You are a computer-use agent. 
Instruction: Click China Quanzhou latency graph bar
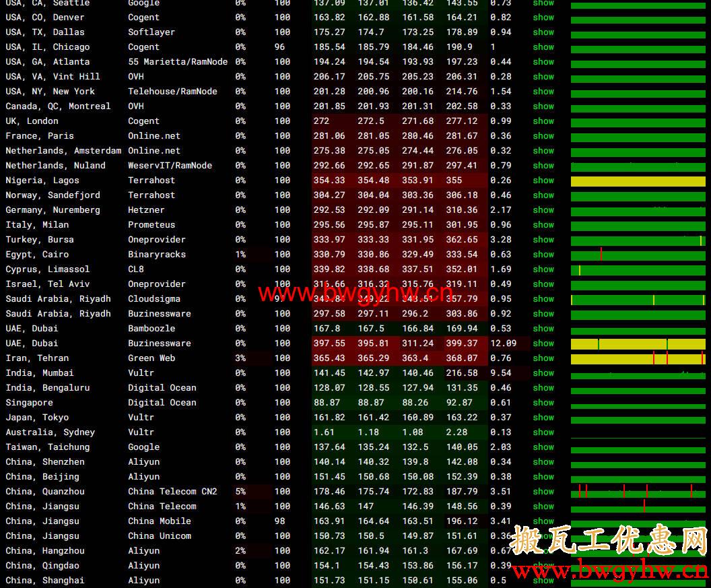click(638, 492)
